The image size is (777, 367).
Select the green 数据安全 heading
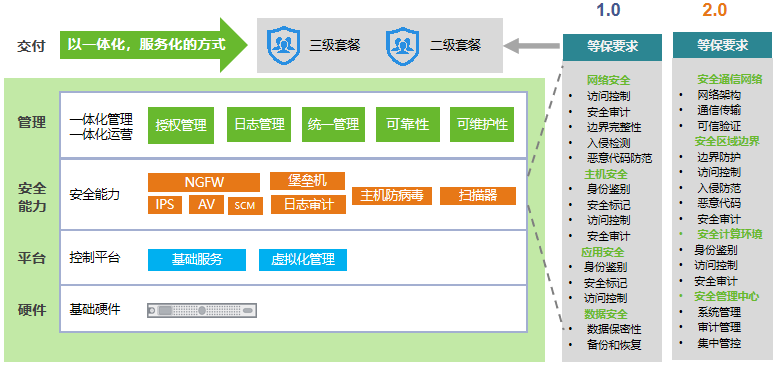click(x=606, y=314)
